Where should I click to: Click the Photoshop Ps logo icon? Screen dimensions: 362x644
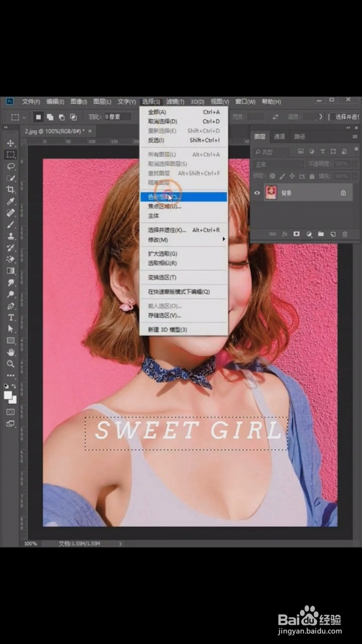(x=10, y=101)
